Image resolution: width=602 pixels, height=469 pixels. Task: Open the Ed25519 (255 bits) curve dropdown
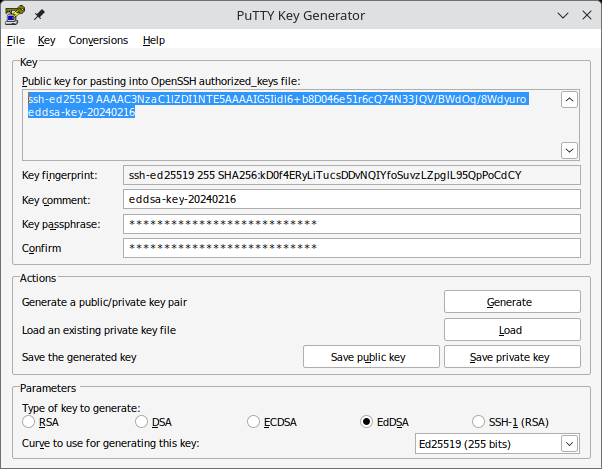[497, 444]
